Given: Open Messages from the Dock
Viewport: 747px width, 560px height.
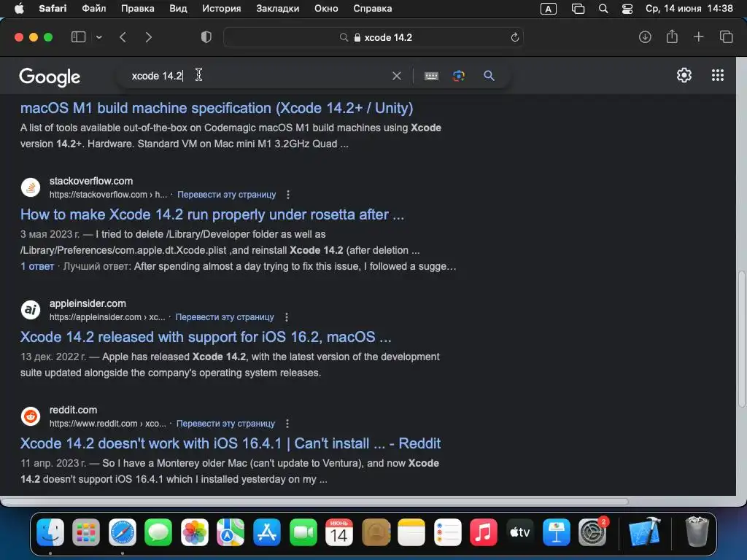Looking at the screenshot, I should 158,532.
